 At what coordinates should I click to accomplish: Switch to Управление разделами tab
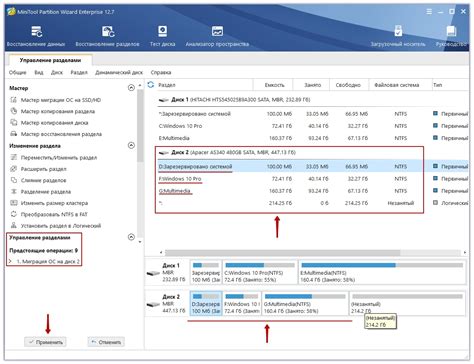tap(50, 60)
